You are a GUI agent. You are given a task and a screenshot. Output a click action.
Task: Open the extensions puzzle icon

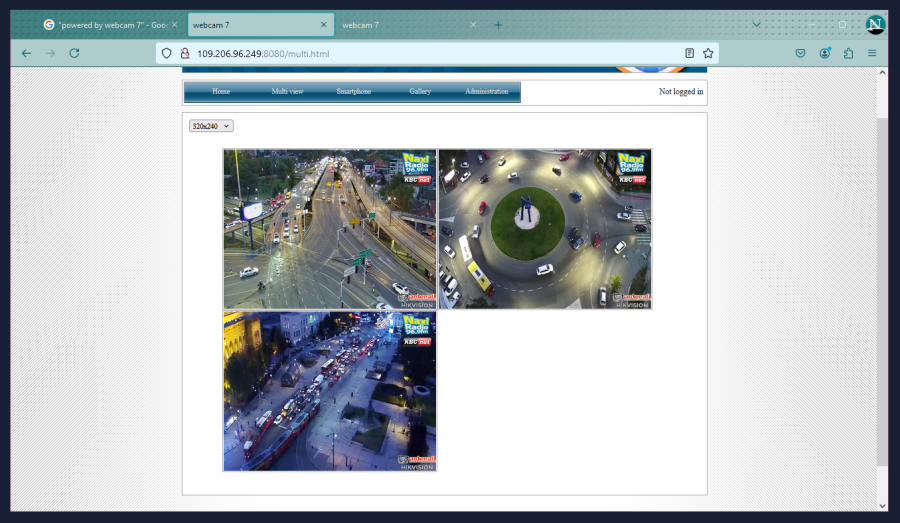pos(848,53)
